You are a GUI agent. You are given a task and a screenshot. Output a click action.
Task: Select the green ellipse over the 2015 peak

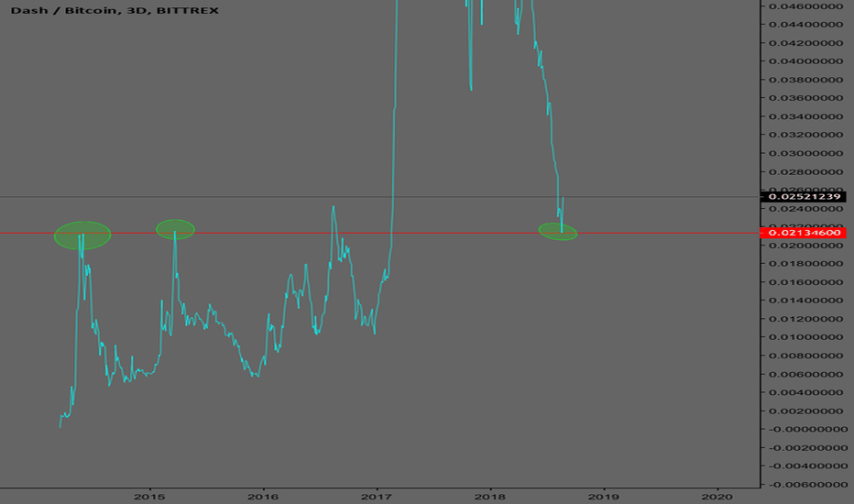pyautogui.click(x=175, y=229)
